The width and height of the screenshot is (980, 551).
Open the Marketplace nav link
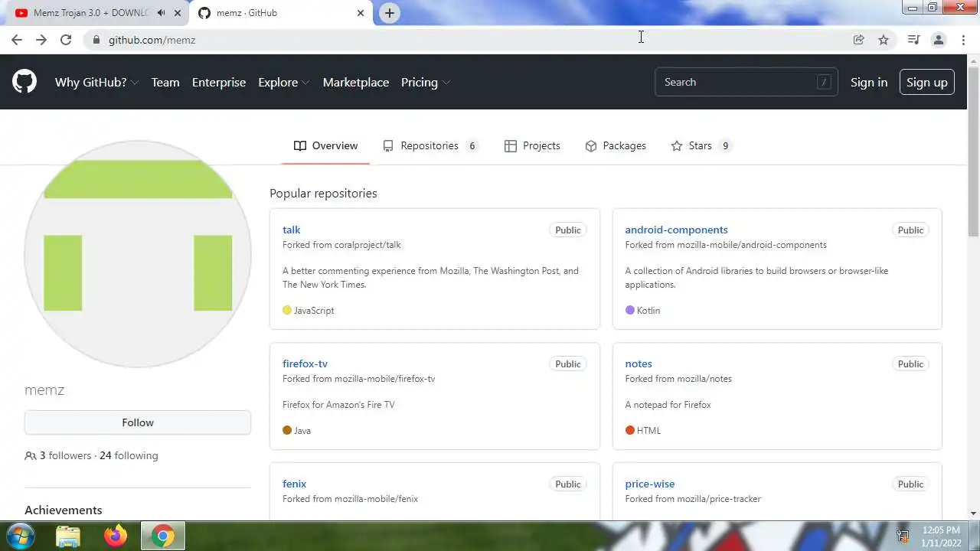[356, 82]
